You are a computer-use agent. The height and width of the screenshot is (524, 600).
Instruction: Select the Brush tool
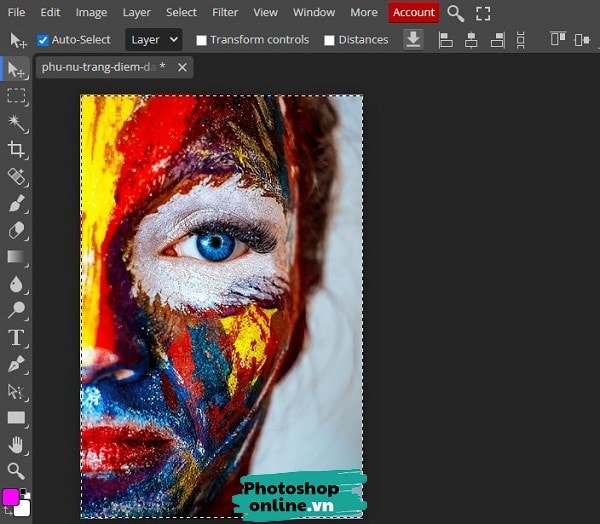pos(16,204)
